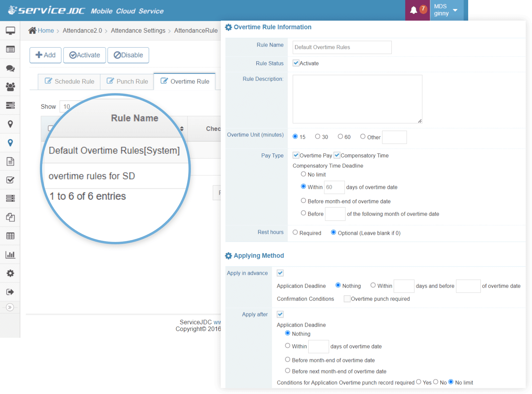Select Optional rest hours option
The image size is (532, 394).
[x=333, y=232]
